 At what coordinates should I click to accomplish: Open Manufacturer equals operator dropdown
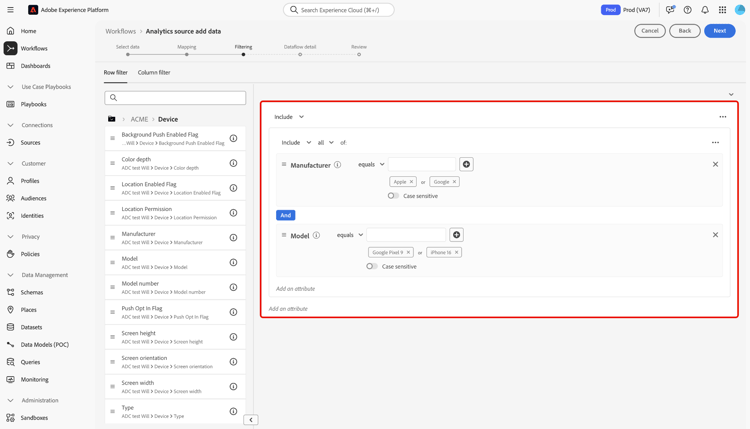point(371,165)
